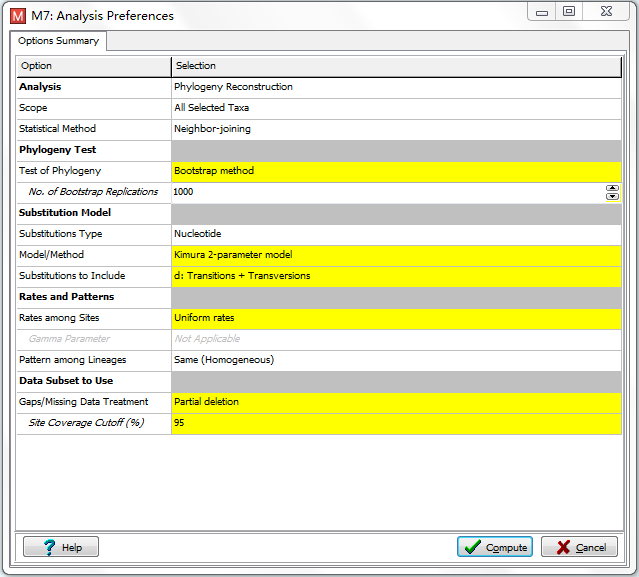Click the All Selected Taxa scope cell

pyautogui.click(x=396, y=108)
